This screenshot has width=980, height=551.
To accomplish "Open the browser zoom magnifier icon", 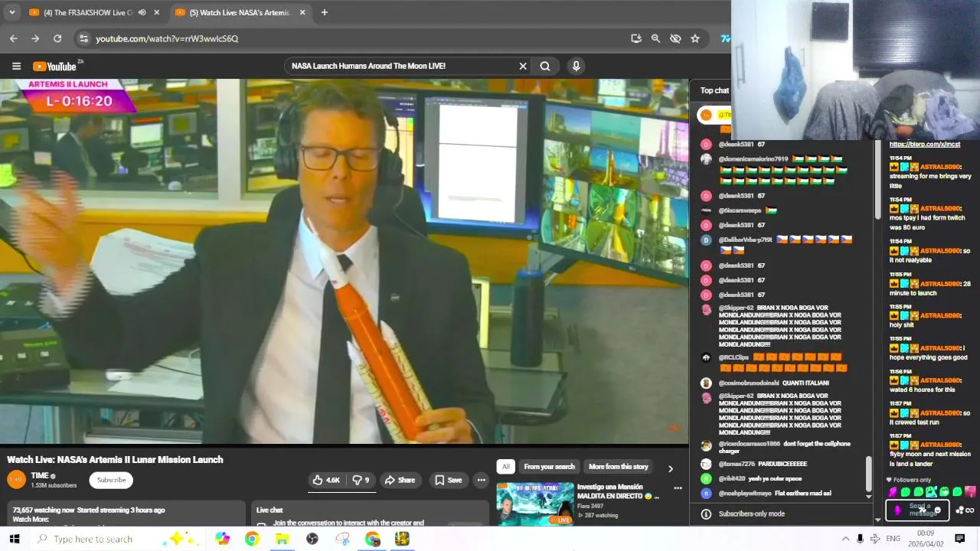I will click(x=655, y=38).
